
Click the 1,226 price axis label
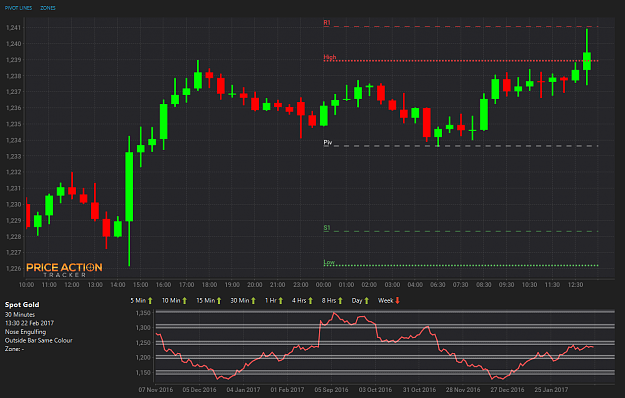coord(13,269)
